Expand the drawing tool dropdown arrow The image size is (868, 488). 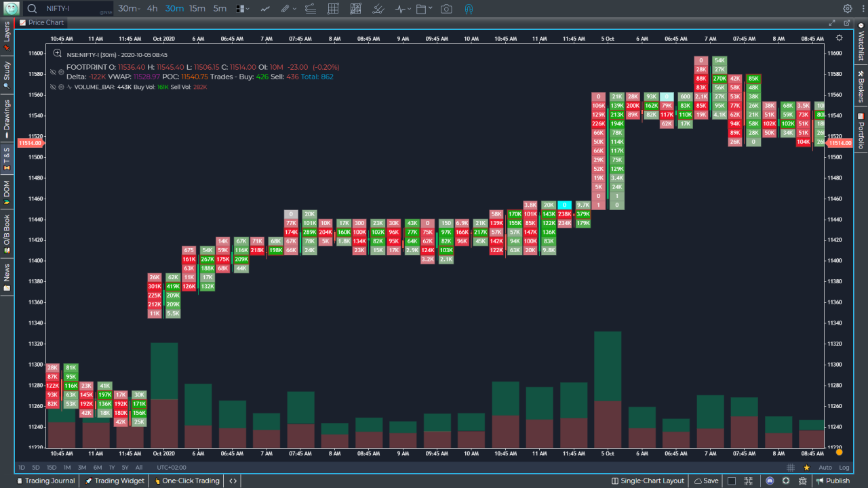pyautogui.click(x=294, y=9)
